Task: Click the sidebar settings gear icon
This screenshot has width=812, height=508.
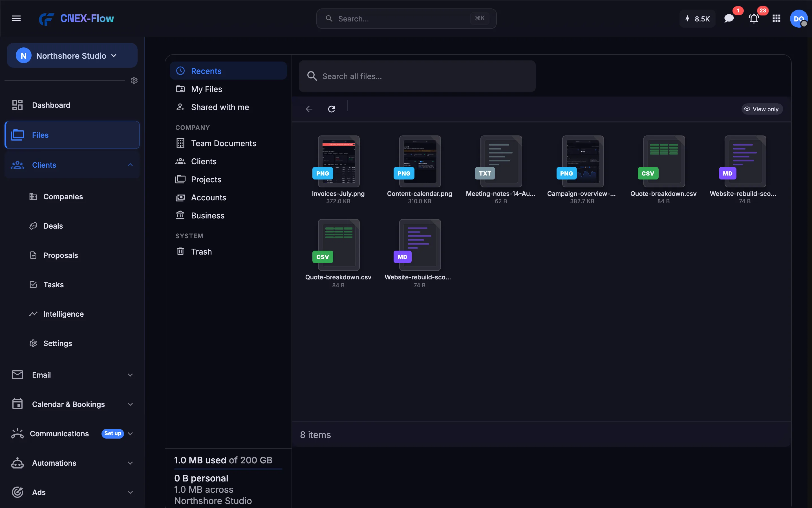Action: pyautogui.click(x=134, y=80)
